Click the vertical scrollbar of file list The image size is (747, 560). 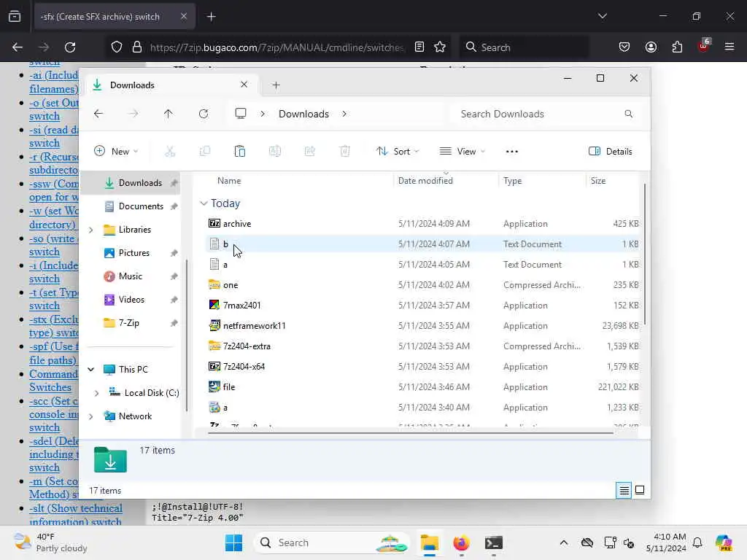645,254
